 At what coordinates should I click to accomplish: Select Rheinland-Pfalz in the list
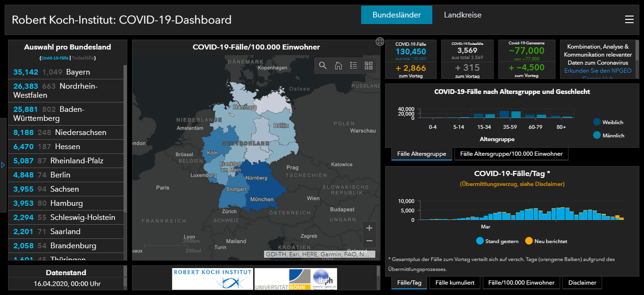(66, 161)
